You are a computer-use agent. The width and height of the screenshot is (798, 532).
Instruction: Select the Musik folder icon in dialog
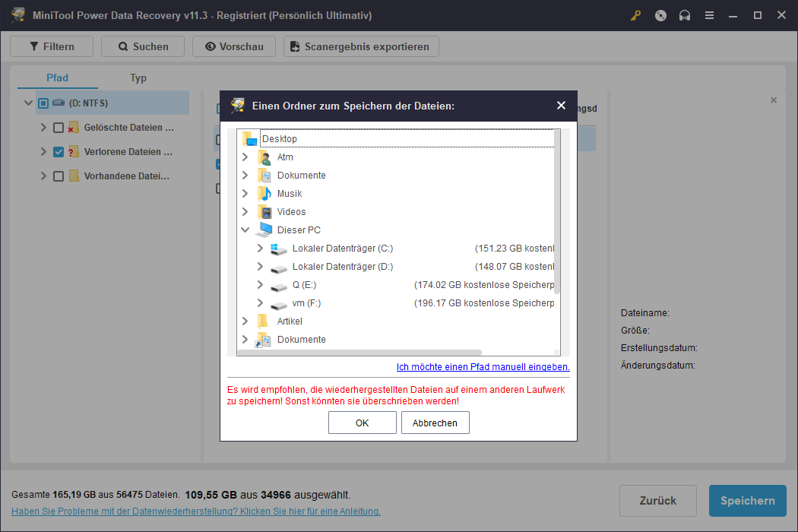point(264,193)
